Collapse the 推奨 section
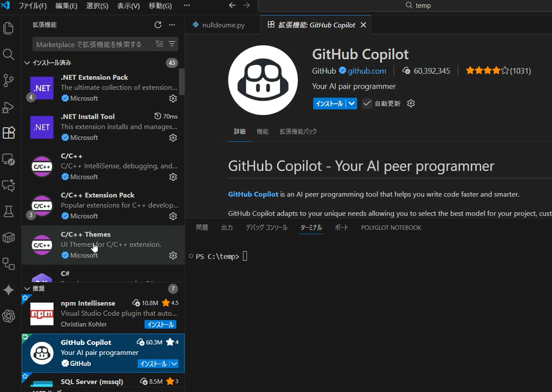 (27, 288)
